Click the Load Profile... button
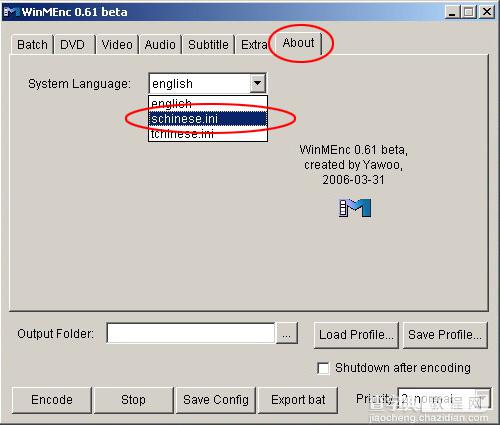Image resolution: width=500 pixels, height=425 pixels. point(356,335)
